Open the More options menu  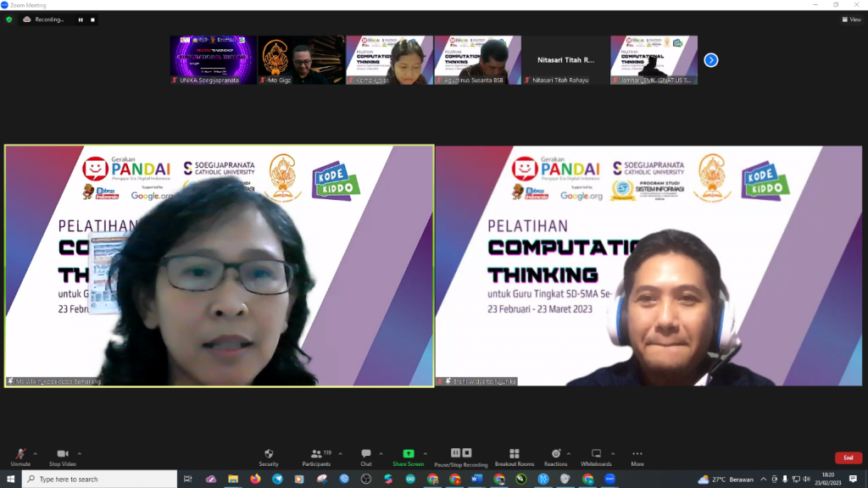click(x=637, y=455)
